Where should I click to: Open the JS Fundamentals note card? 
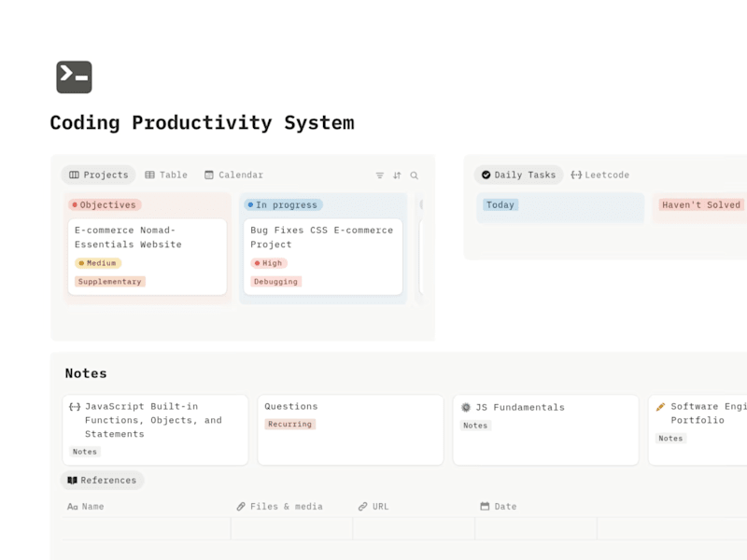tap(545, 429)
